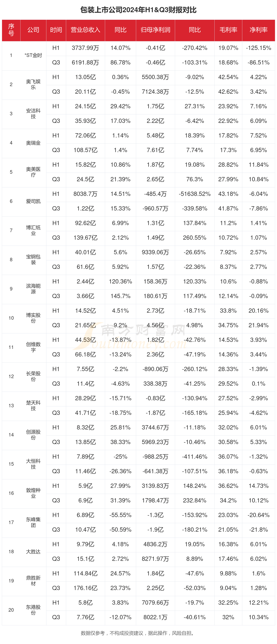The width and height of the screenshot is (277, 644).
Task: Click the 序号 header cell
Action: click(11, 30)
